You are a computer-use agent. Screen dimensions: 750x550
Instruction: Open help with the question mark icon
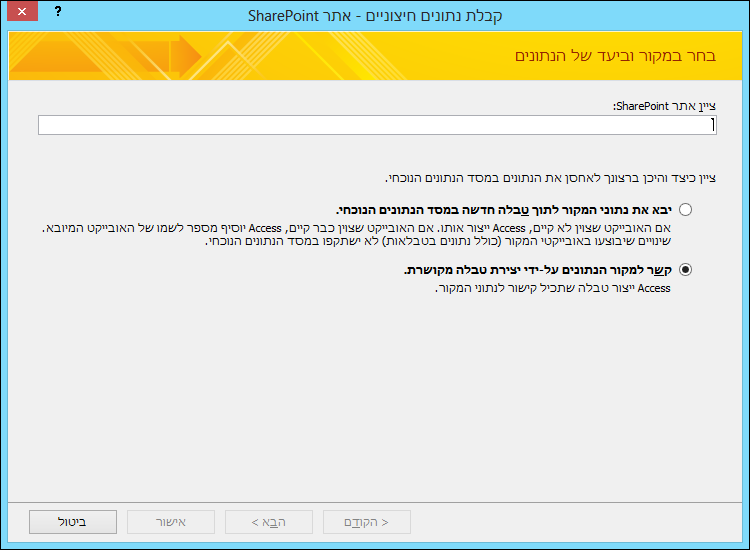(x=58, y=11)
